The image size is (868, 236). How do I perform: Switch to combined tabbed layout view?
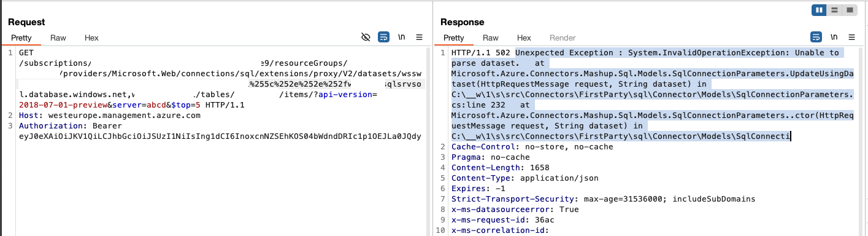click(x=850, y=10)
